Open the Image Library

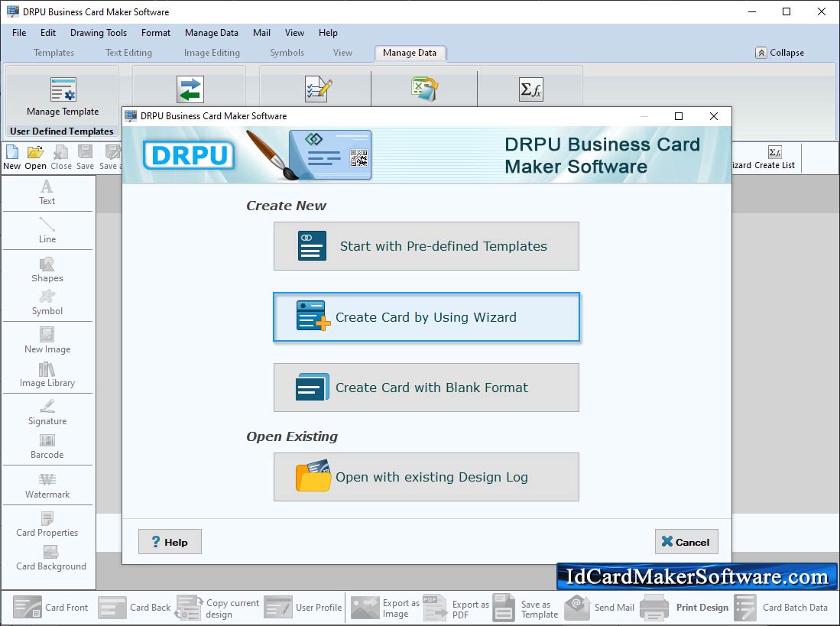(47, 375)
